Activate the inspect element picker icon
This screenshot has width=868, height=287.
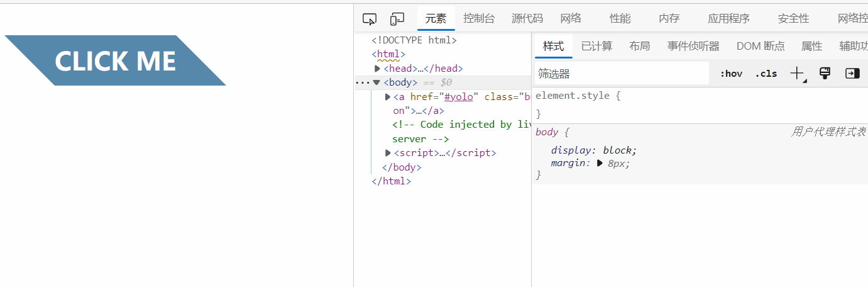[370, 19]
